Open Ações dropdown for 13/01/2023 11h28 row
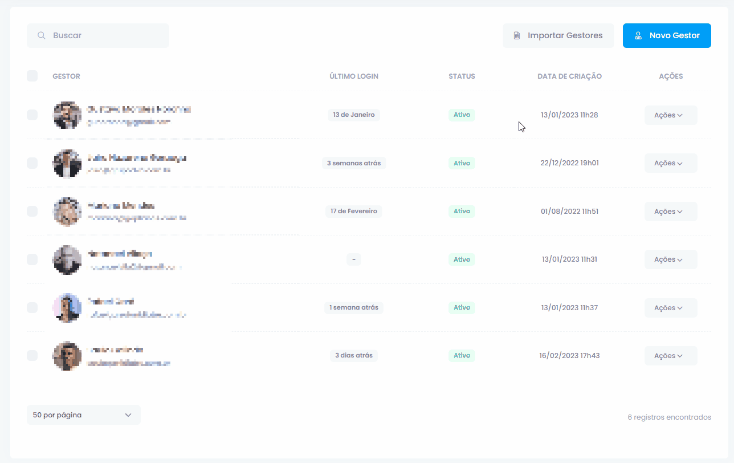734x463 pixels. point(670,115)
